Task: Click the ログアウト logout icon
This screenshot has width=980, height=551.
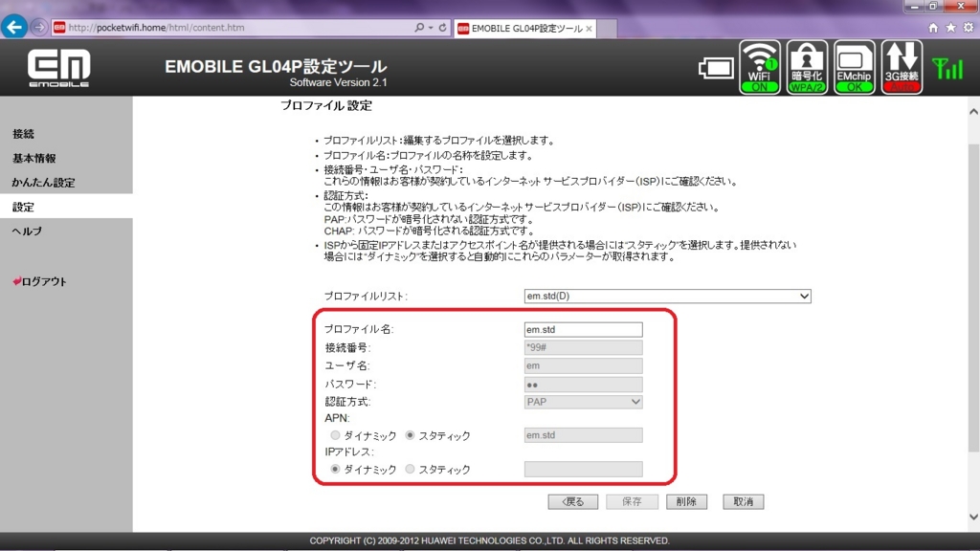Action: (x=16, y=281)
